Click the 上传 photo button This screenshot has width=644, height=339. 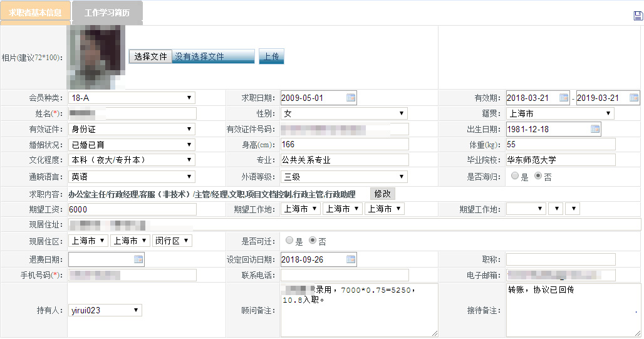271,56
